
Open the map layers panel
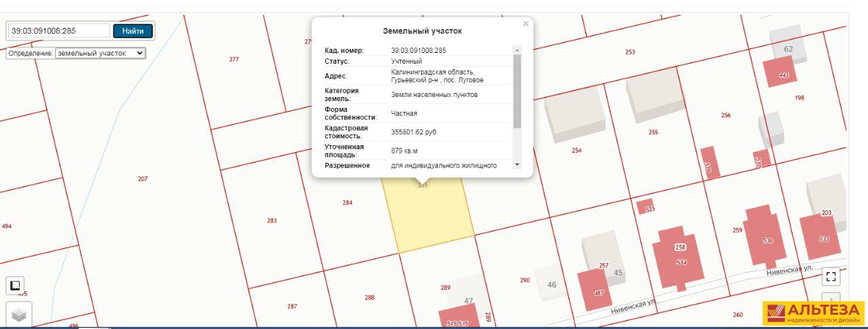[16, 313]
